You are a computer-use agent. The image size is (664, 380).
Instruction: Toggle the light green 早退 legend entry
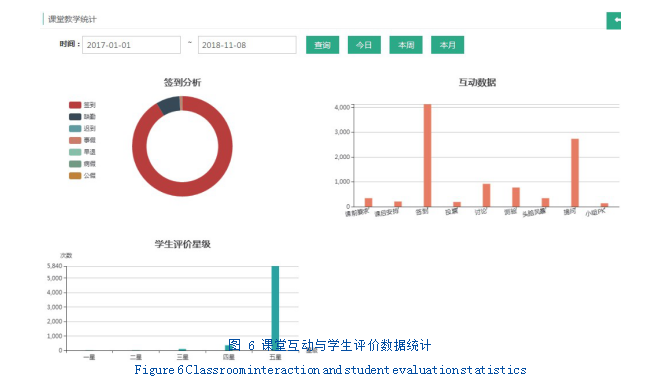(x=82, y=152)
